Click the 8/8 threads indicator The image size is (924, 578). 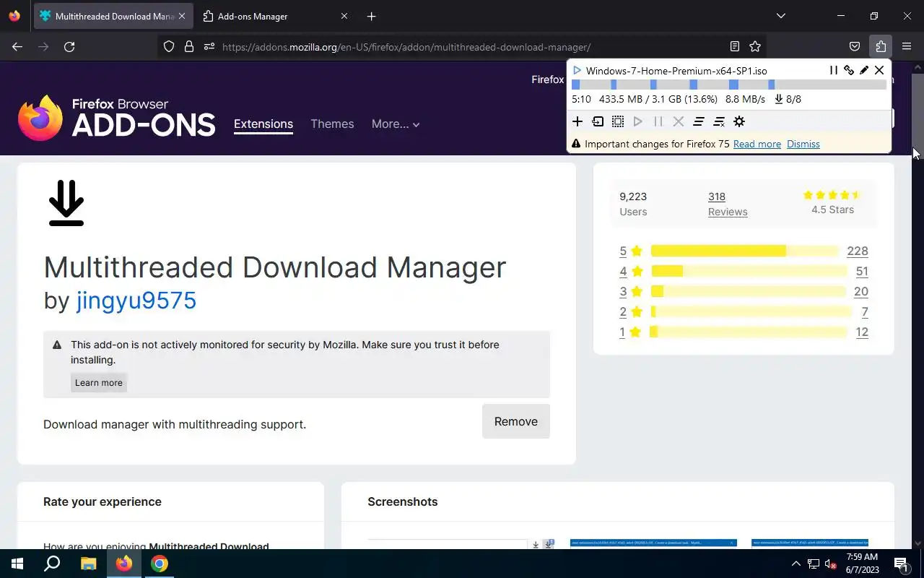788,99
